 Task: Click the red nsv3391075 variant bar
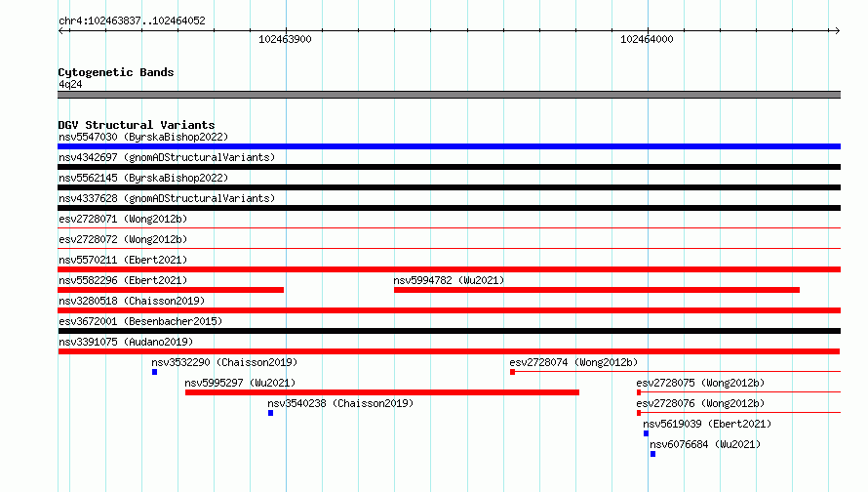(x=449, y=351)
